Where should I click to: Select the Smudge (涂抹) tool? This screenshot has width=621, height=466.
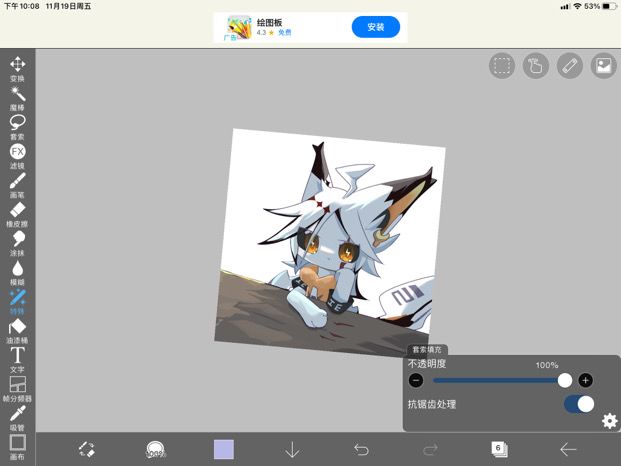point(17,243)
